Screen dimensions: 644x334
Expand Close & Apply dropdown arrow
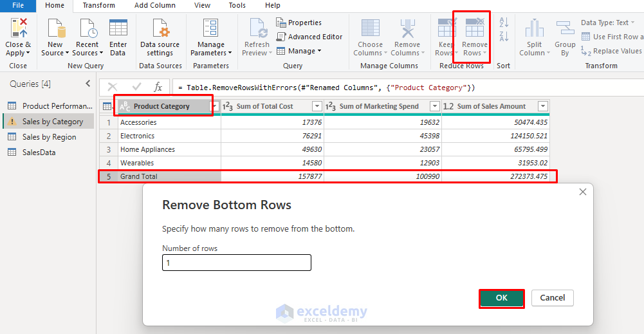[x=28, y=53]
